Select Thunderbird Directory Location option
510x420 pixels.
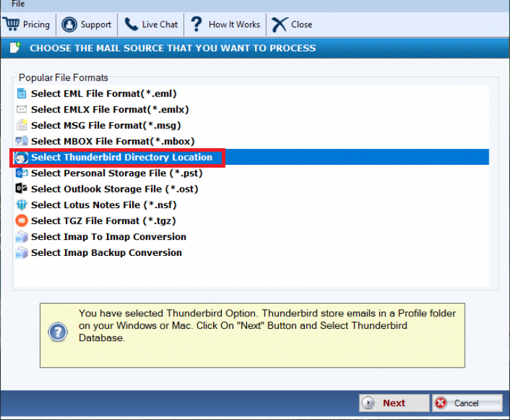pos(122,157)
